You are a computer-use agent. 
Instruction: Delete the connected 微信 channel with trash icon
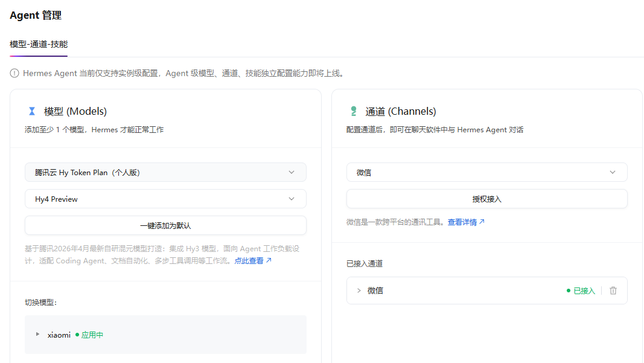click(613, 291)
